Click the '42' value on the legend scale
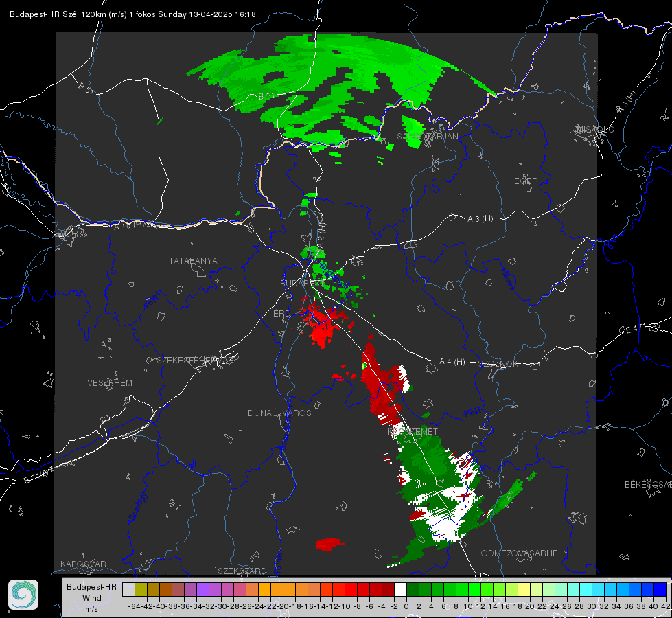672x618 pixels. (665, 606)
